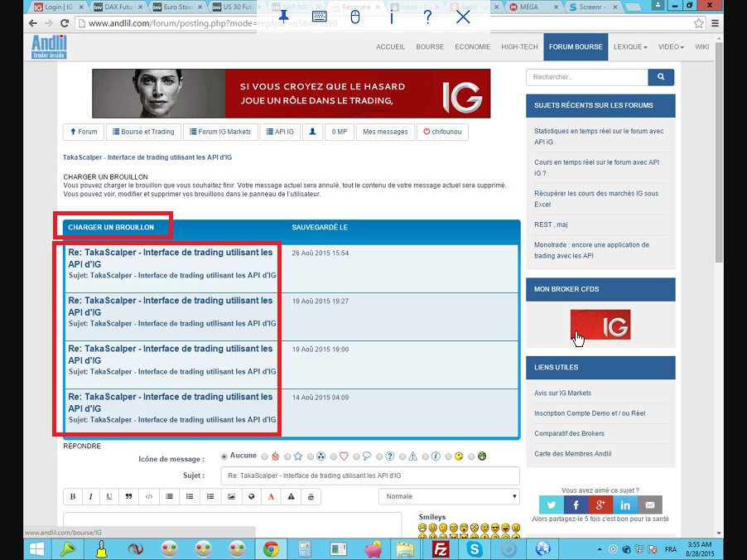Insert a code block tag
The width and height of the screenshot is (747, 560).
[148, 496]
